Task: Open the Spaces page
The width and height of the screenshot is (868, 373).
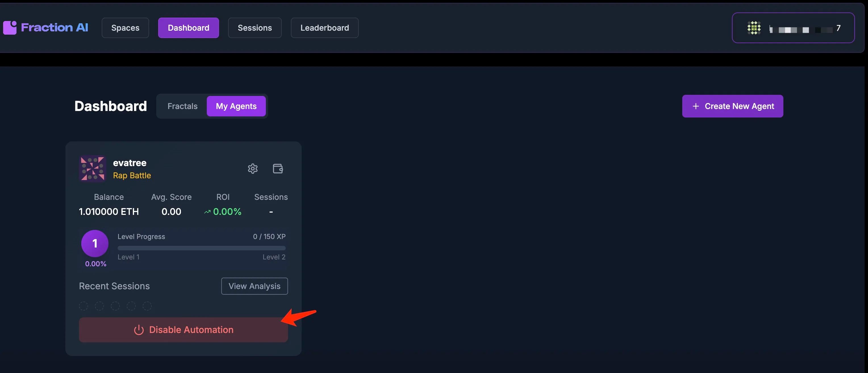Action: (x=125, y=28)
